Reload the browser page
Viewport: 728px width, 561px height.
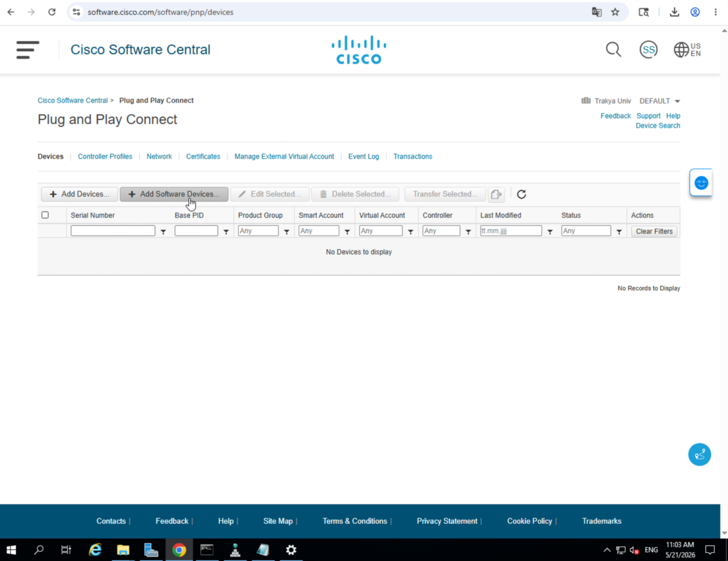(52, 12)
